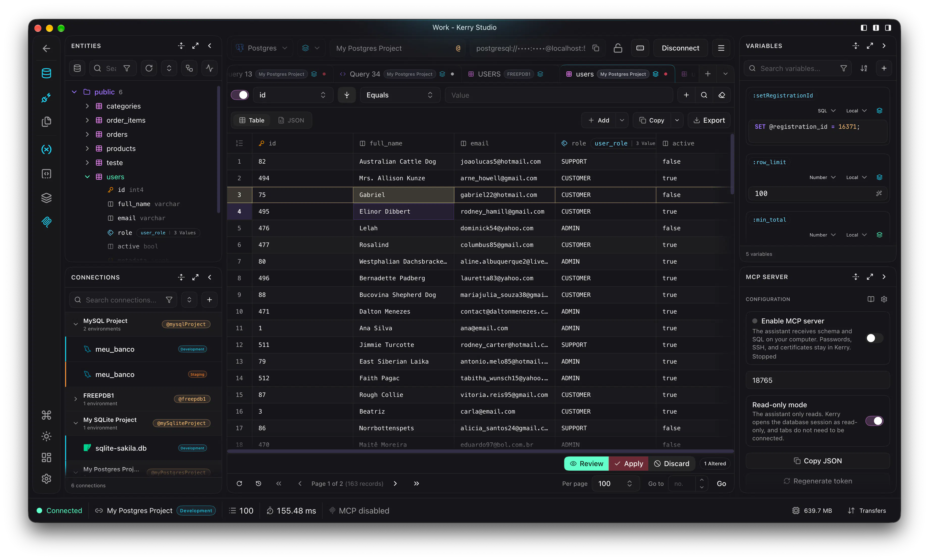Click the full_name column header
929x560 pixels.
(403, 143)
